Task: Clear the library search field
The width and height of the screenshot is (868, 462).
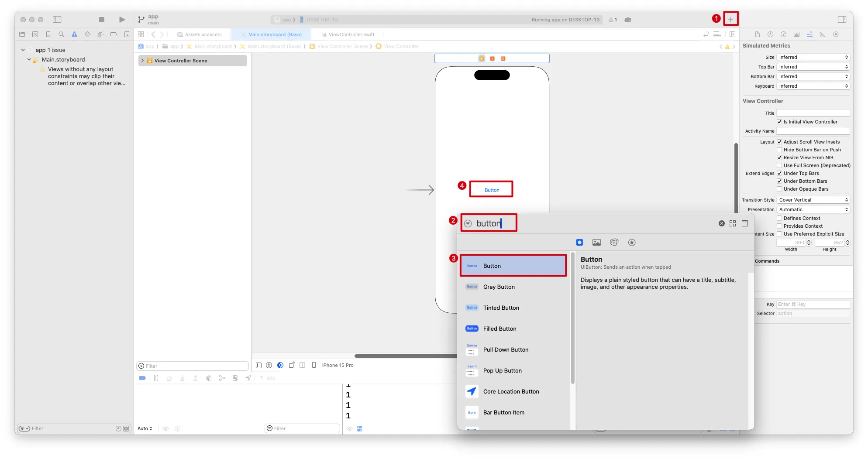Action: [x=721, y=223]
